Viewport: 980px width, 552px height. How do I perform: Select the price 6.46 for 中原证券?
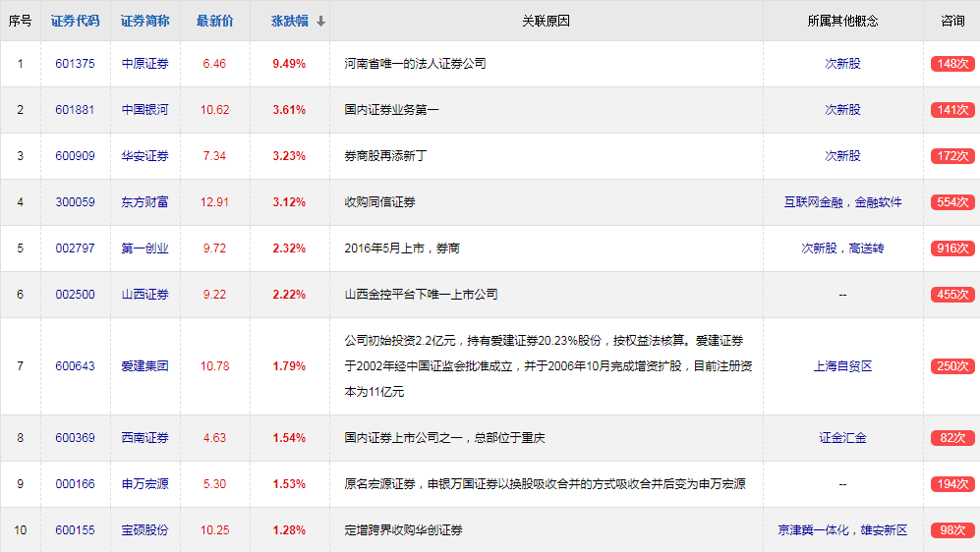(214, 64)
